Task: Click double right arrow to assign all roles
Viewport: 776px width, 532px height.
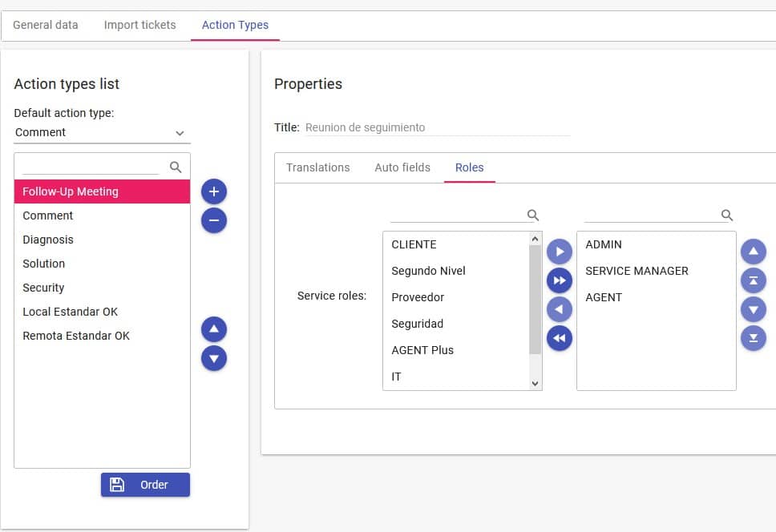Action: [x=560, y=280]
